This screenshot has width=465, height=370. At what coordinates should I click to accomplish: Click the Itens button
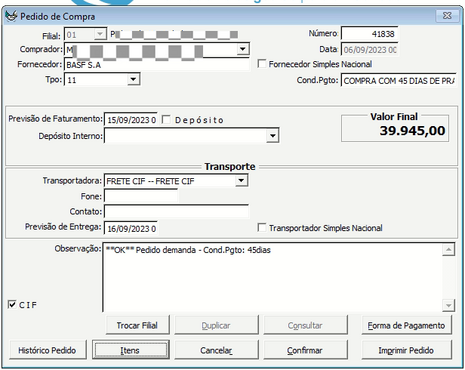click(x=131, y=350)
